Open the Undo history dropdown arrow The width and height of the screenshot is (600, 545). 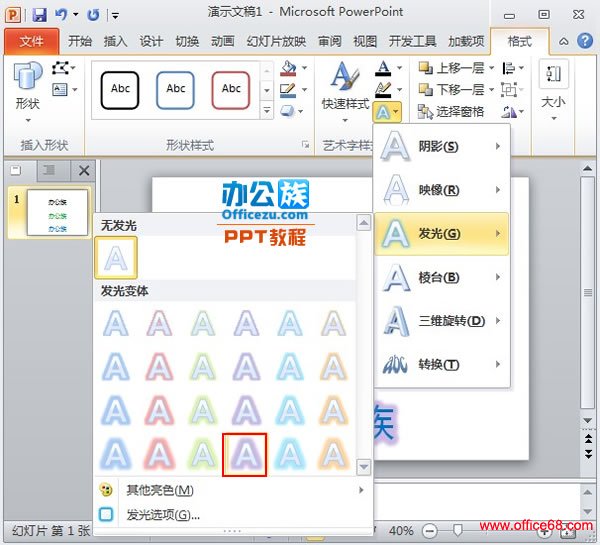click(x=75, y=15)
